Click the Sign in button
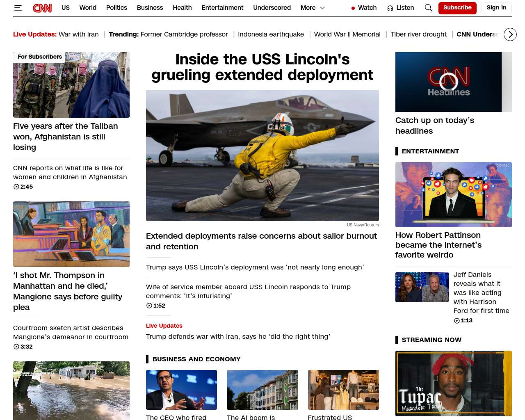The image size is (525, 420). tap(496, 8)
